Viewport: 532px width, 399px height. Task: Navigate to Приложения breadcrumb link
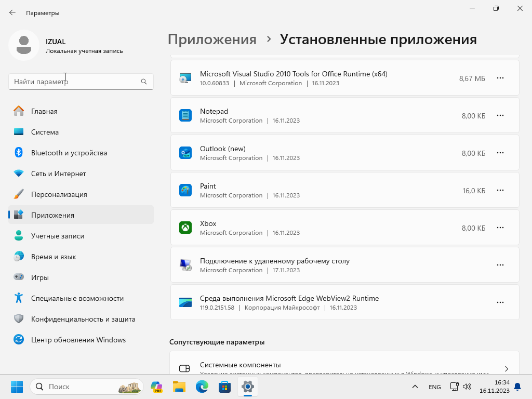coord(212,39)
